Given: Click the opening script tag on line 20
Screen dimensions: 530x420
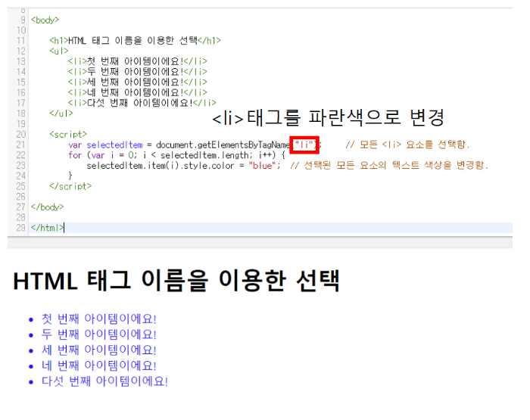Looking at the screenshot, I should click(x=68, y=134).
